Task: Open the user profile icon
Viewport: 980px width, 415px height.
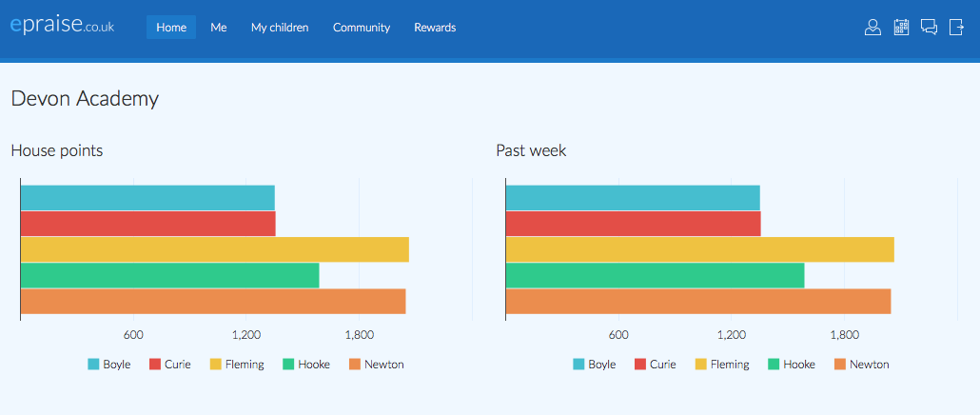Action: click(872, 28)
